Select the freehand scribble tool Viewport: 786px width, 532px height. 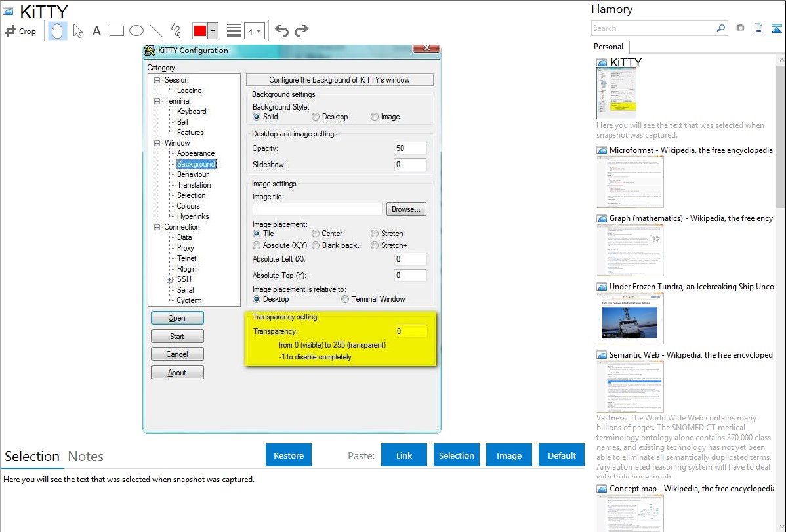point(176,31)
